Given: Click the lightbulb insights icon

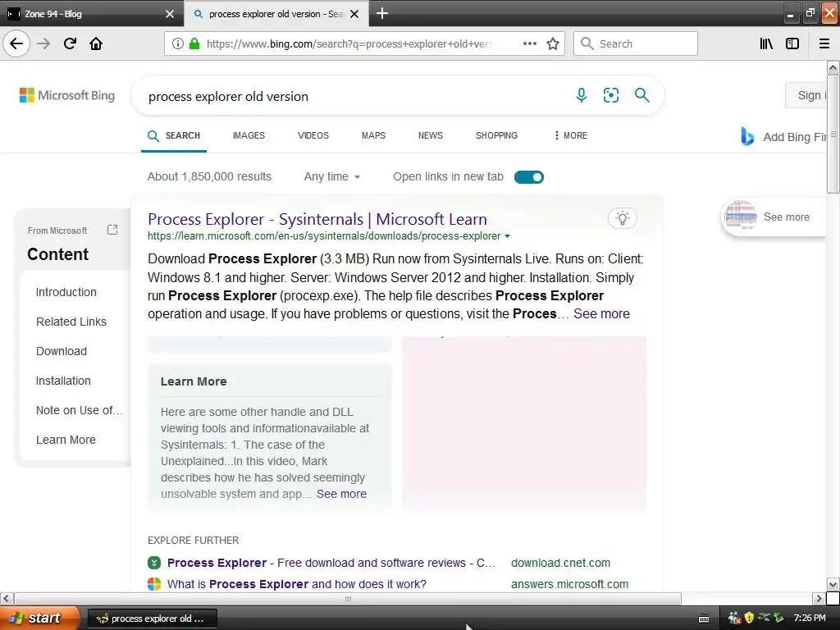Looking at the screenshot, I should [x=622, y=218].
